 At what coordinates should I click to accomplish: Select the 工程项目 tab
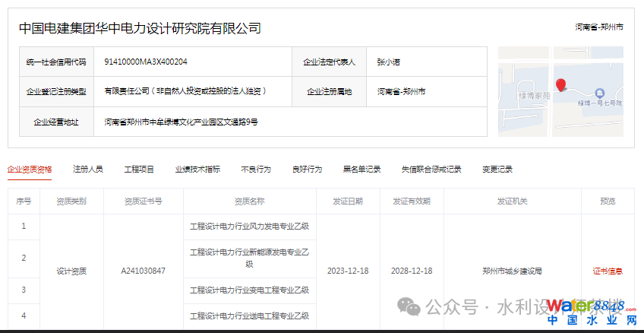[139, 169]
